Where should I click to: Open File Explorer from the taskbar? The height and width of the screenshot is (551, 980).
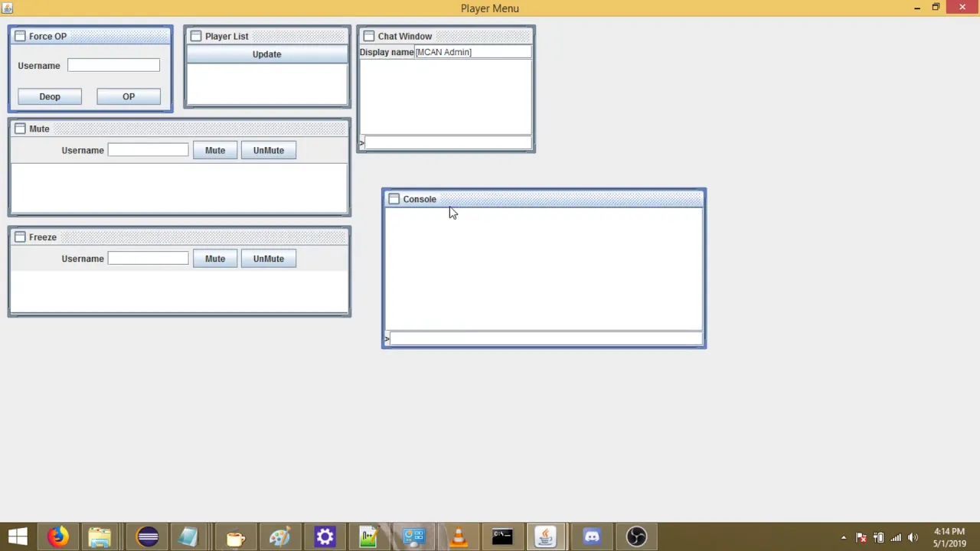(x=100, y=536)
